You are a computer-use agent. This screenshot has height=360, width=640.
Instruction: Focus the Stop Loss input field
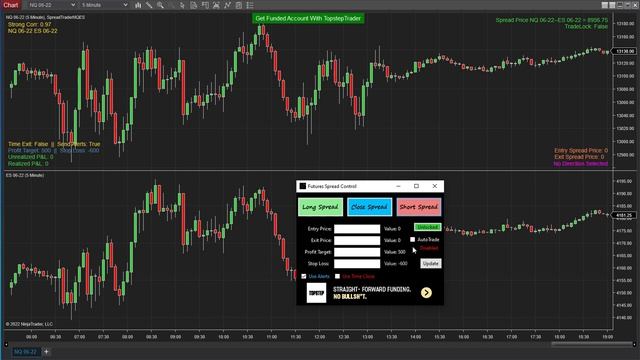pyautogui.click(x=357, y=264)
